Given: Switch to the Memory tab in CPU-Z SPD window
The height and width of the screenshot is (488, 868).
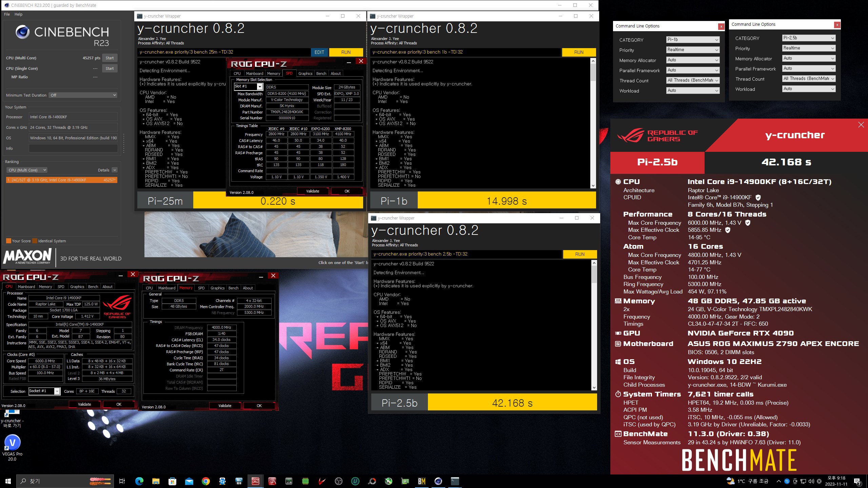Looking at the screenshot, I should pyautogui.click(x=273, y=74).
